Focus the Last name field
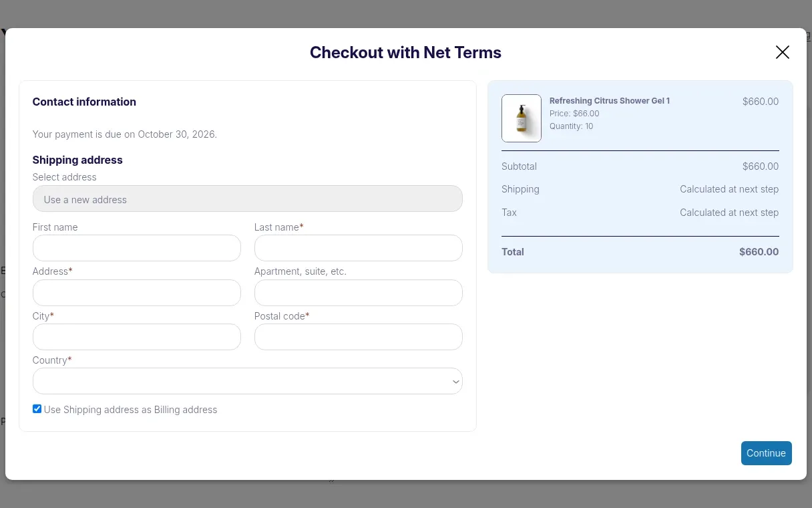Viewport: 812px width, 508px height. 358,248
